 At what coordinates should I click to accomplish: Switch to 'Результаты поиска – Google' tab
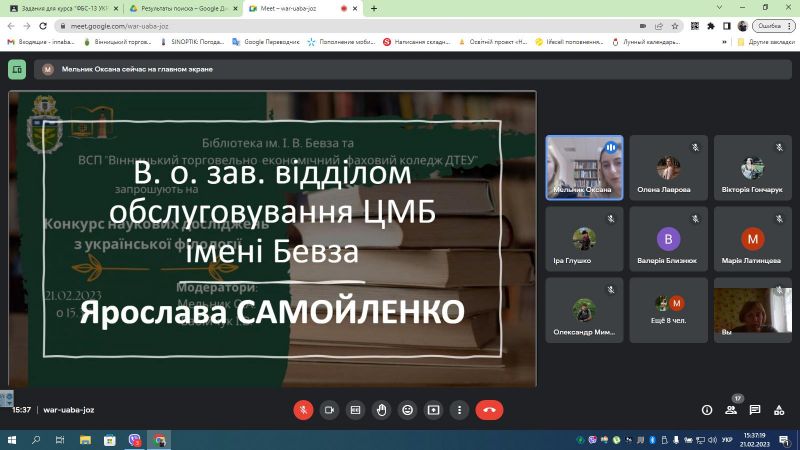tap(184, 9)
